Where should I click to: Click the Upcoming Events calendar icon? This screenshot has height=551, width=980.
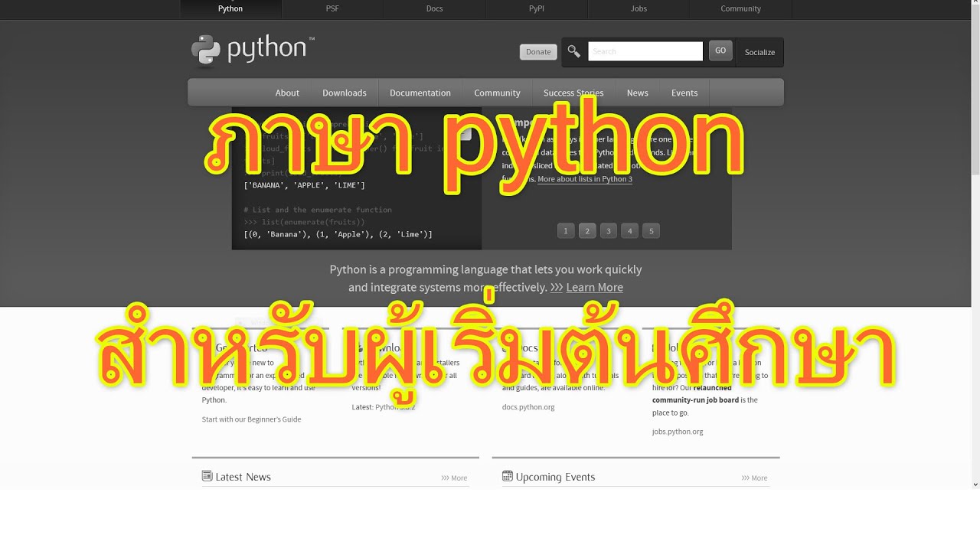point(507,476)
